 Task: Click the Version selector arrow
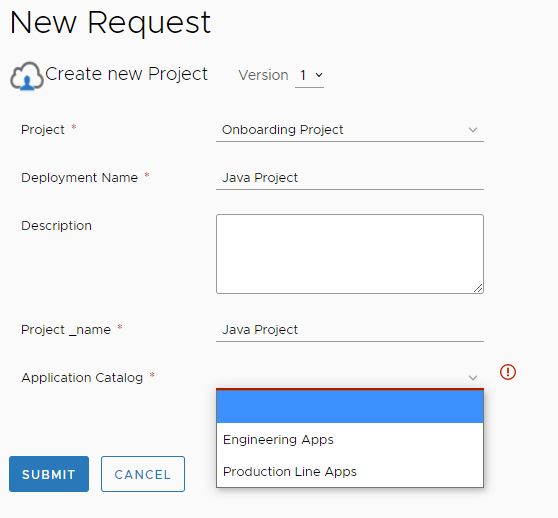coord(319,75)
